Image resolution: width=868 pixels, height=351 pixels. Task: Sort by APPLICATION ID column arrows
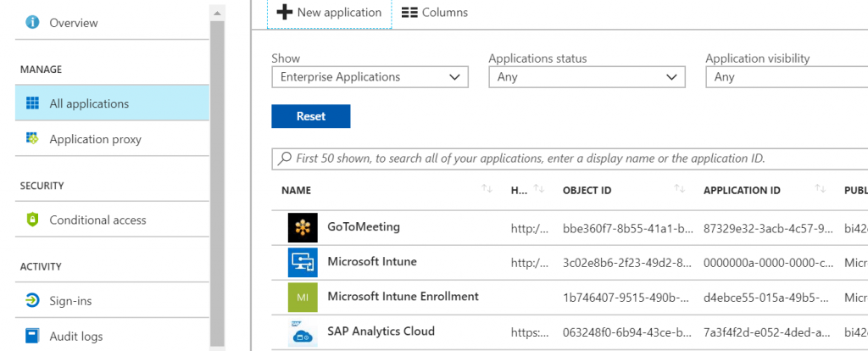821,189
